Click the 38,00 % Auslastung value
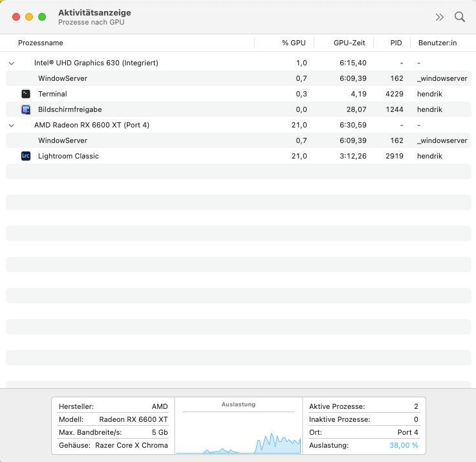Screen dimensions: 476x462 pos(404,445)
